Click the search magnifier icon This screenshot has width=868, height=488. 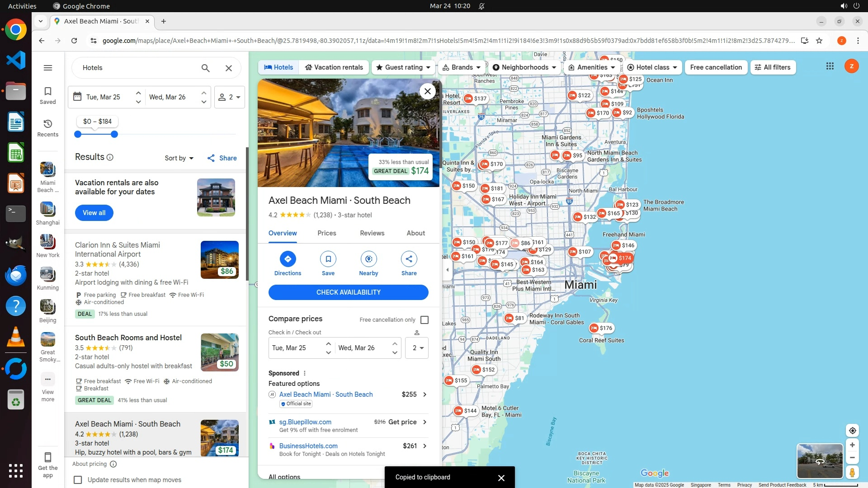click(x=205, y=68)
